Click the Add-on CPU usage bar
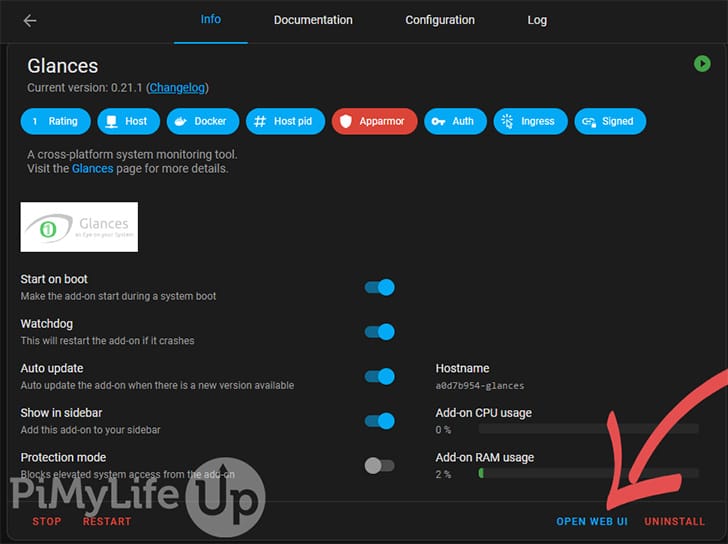 (x=589, y=429)
